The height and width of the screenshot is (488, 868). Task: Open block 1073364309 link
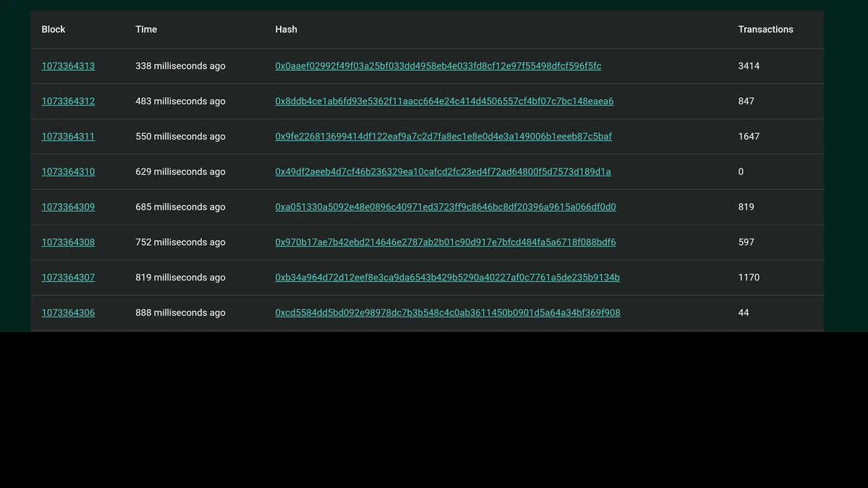[x=68, y=207]
